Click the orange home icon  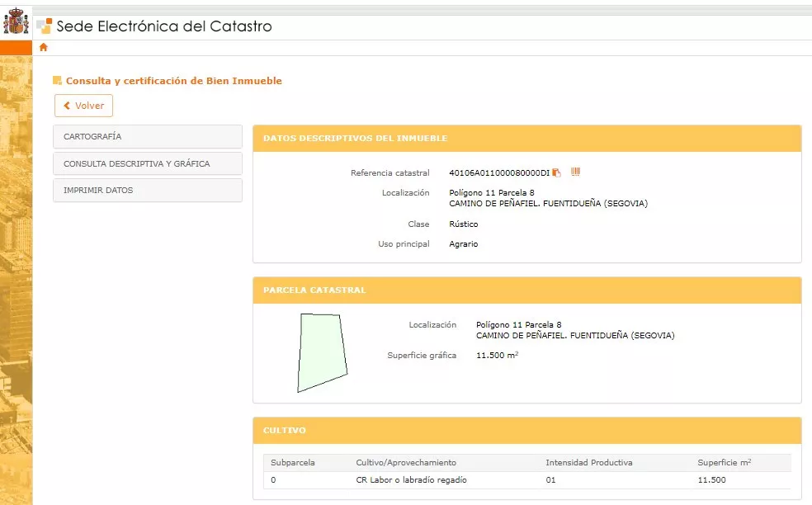tap(44, 47)
